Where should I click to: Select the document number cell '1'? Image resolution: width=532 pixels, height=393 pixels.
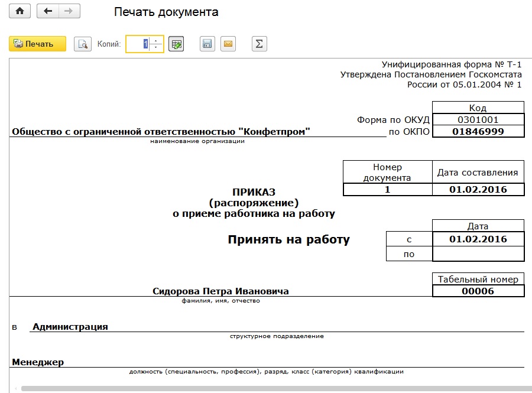click(x=387, y=190)
